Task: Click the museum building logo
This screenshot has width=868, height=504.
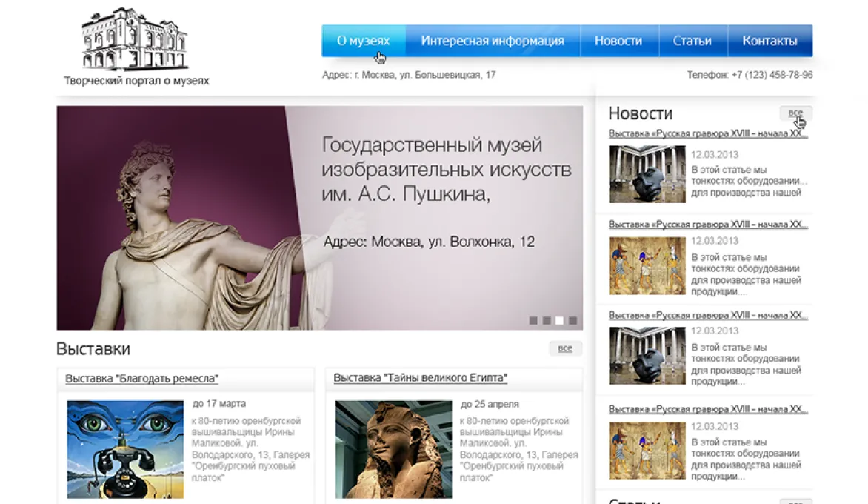Action: coord(135,39)
